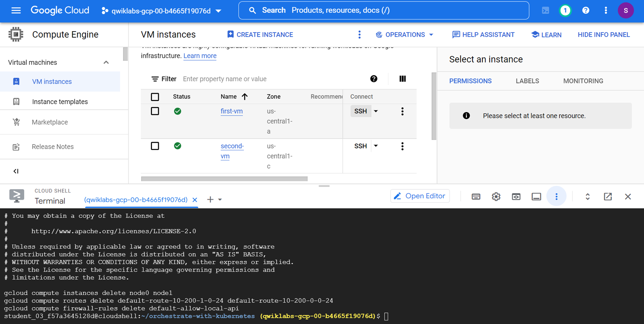This screenshot has width=644, height=324.
Task: Click the Learn button
Action: point(546,35)
